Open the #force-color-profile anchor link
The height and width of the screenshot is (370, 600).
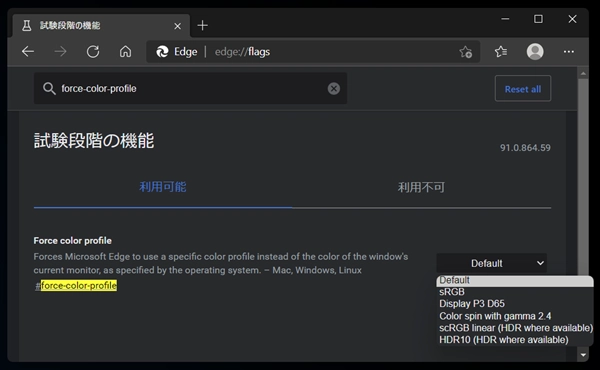76,285
